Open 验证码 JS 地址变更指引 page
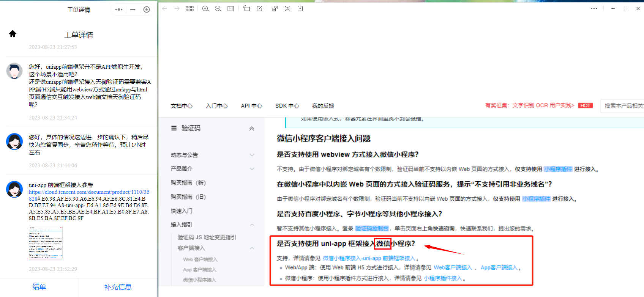 (x=207, y=237)
